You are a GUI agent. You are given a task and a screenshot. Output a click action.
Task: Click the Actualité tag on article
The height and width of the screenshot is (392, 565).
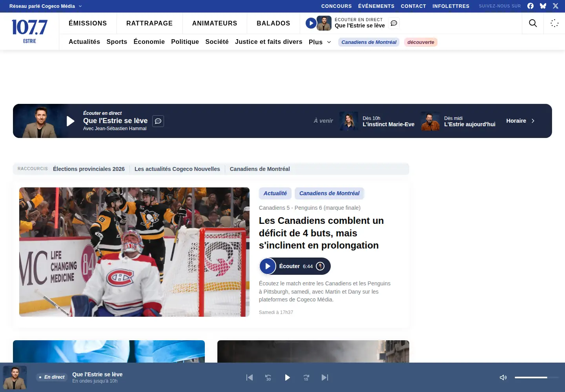pos(275,193)
